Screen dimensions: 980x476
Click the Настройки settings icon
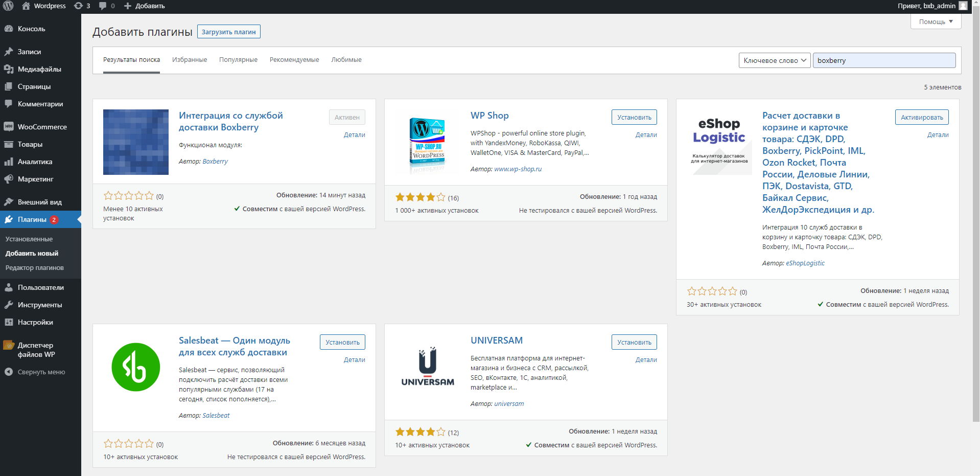(x=9, y=322)
